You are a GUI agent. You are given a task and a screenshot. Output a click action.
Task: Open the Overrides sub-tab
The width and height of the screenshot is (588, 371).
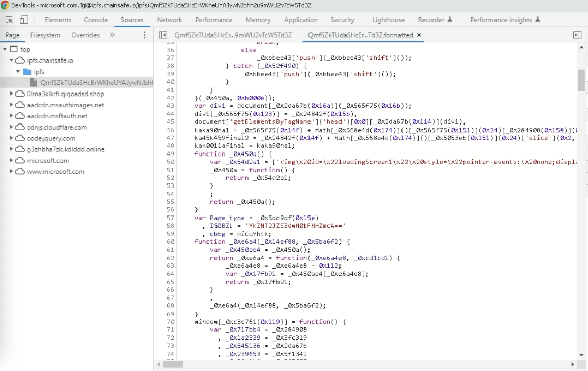(85, 35)
